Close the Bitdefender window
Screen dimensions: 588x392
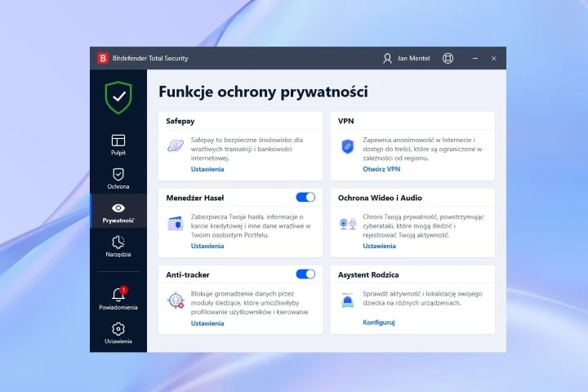click(x=493, y=58)
